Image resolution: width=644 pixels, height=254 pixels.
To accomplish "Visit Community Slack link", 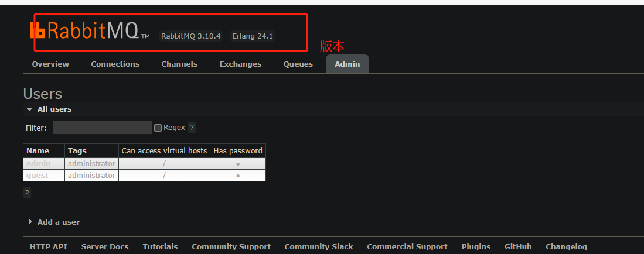I will (x=319, y=246).
